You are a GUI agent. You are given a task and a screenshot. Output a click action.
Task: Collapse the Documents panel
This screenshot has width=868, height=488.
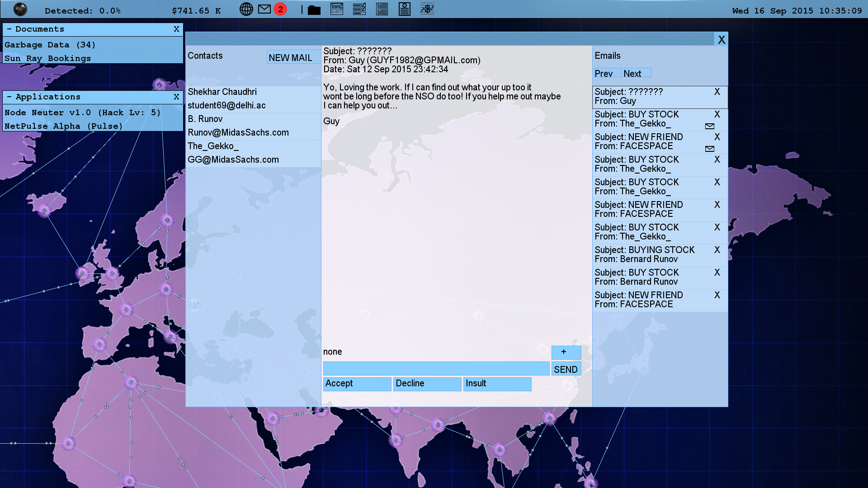coord(9,29)
